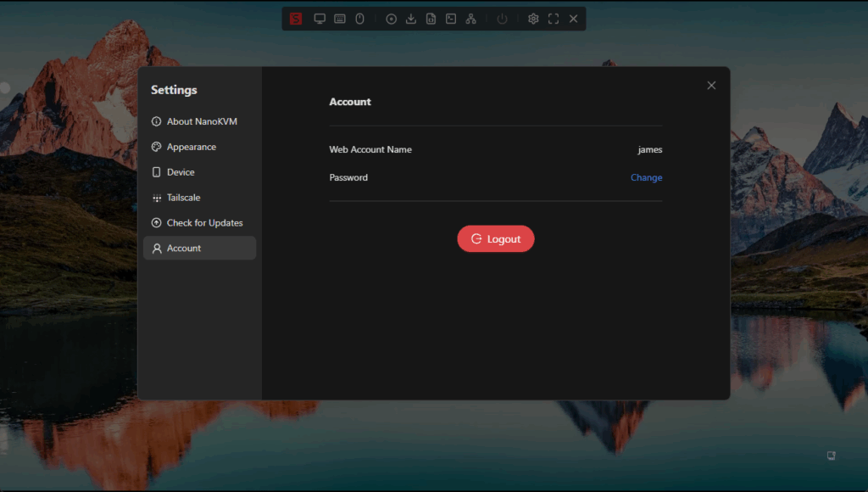The height and width of the screenshot is (492, 868).
Task: Close the Settings dialog
Action: (711, 85)
